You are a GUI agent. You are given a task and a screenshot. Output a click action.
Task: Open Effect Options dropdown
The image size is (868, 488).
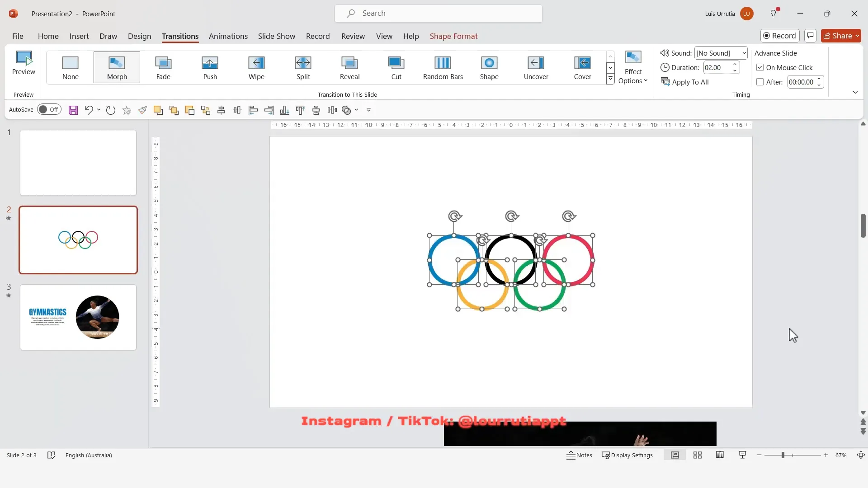point(633,67)
